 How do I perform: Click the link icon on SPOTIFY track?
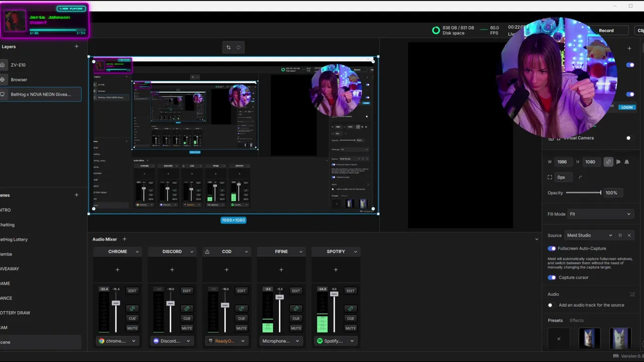351,308
